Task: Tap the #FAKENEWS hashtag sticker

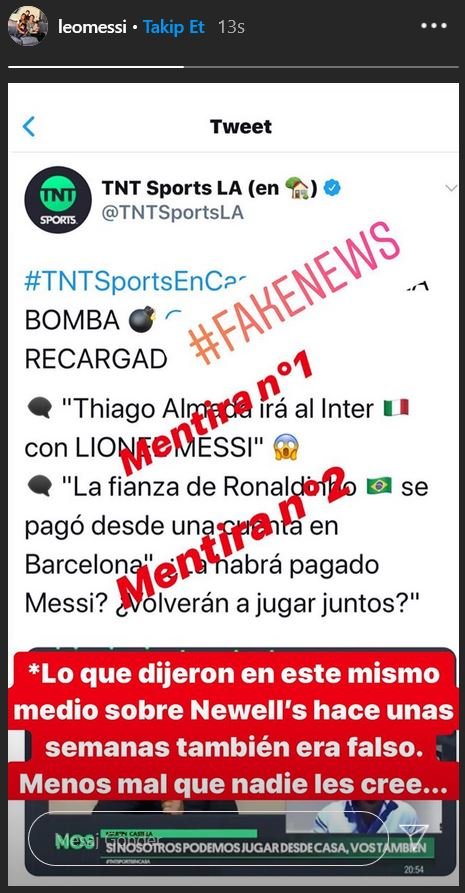Action: 295,292
